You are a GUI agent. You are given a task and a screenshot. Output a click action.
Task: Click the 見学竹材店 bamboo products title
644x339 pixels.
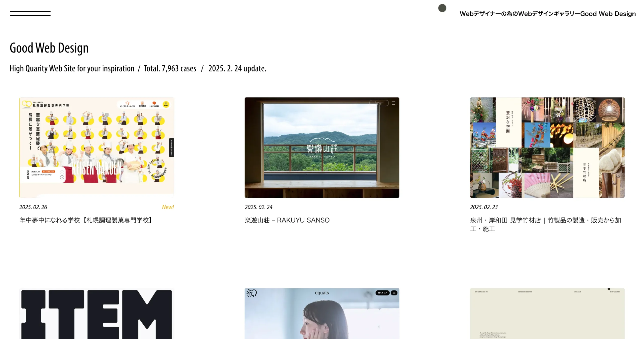(546, 225)
